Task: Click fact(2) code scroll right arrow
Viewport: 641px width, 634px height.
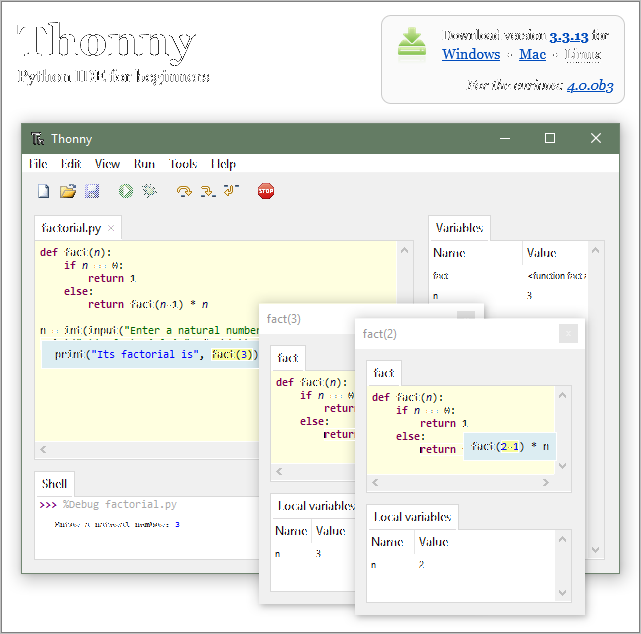Action: tap(546, 483)
